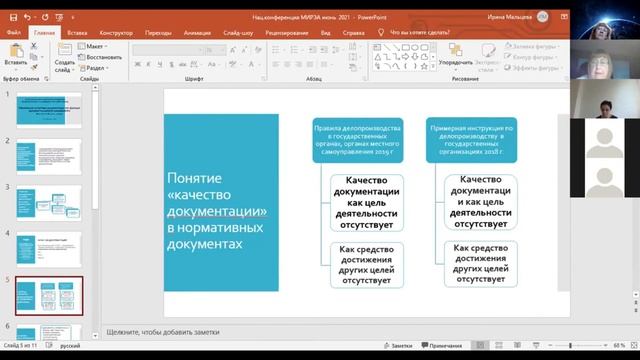Open Customize Quick Access Toolbar arrow

coord(73,18)
